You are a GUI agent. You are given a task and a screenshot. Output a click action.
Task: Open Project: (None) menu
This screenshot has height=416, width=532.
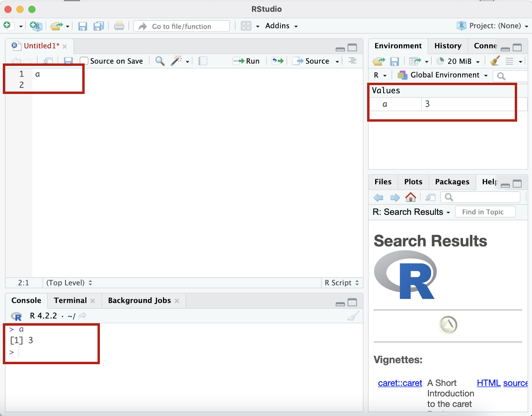pos(493,26)
